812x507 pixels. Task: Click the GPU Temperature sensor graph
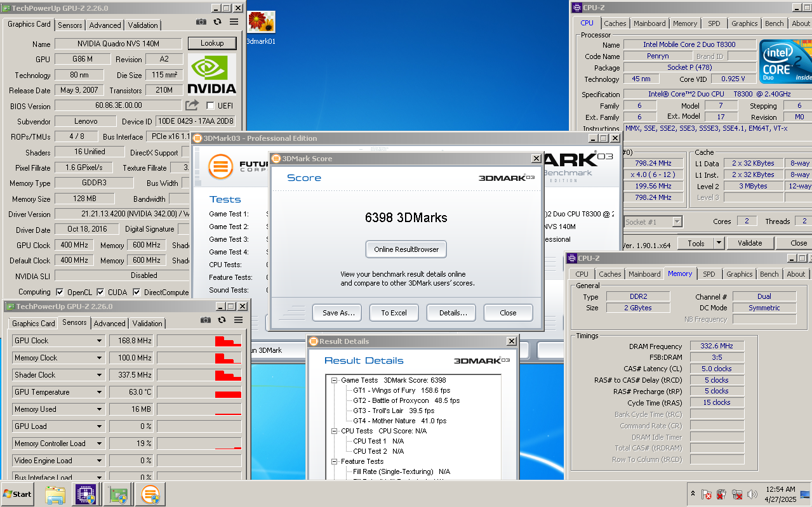tap(199, 392)
